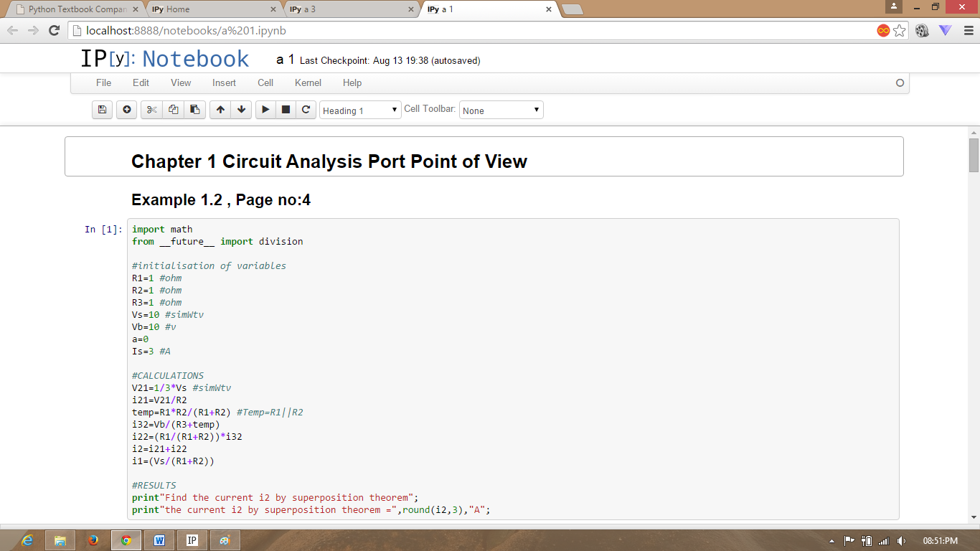Cut the selected cell with scissors icon
The height and width of the screenshot is (551, 980).
point(151,110)
